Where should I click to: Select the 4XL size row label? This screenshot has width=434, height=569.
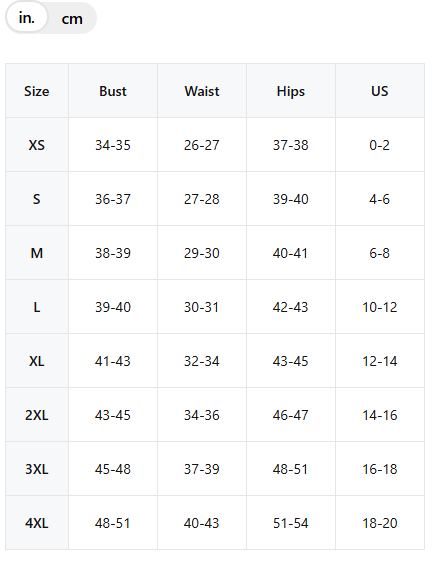37,523
